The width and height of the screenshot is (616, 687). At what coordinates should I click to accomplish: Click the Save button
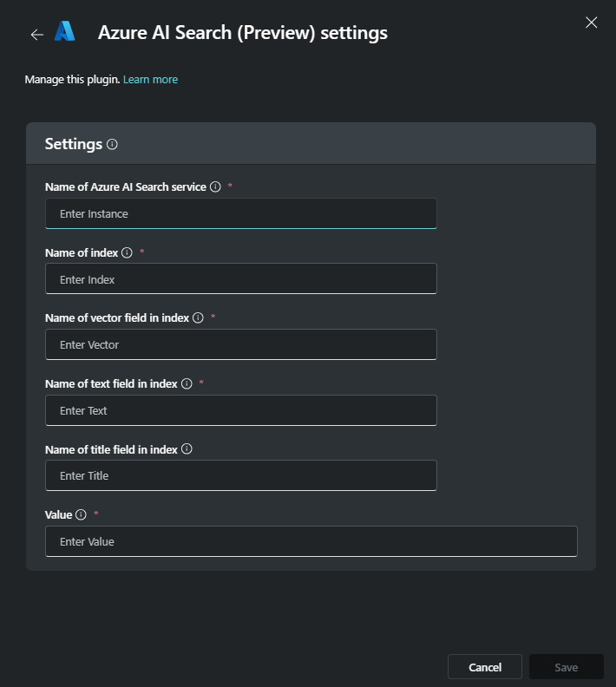click(x=566, y=667)
